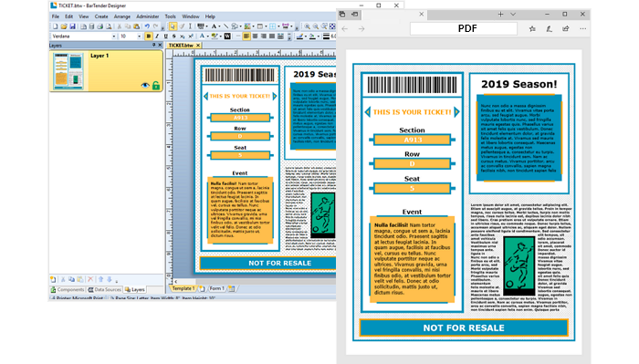Open the Administer menu
Viewport: 639px width, 364px height.
click(x=148, y=16)
